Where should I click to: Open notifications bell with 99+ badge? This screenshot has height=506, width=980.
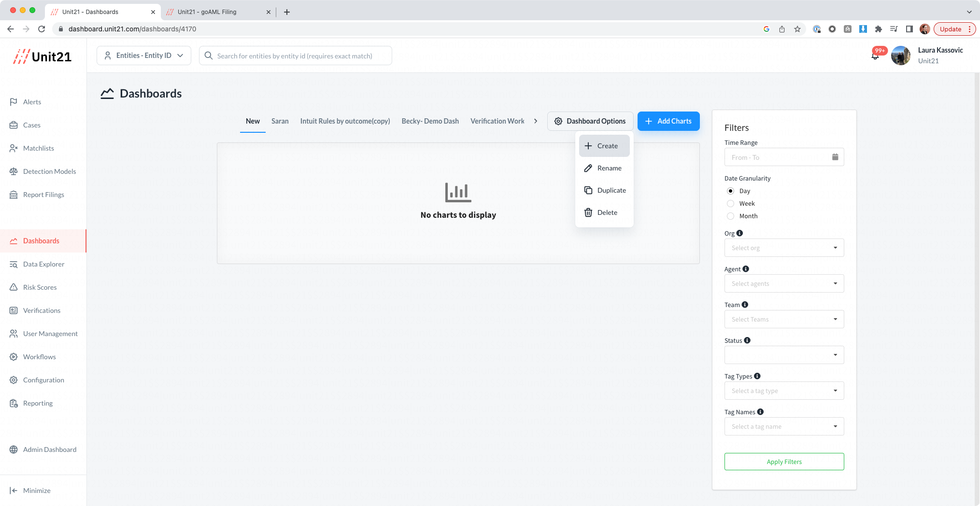tap(876, 55)
